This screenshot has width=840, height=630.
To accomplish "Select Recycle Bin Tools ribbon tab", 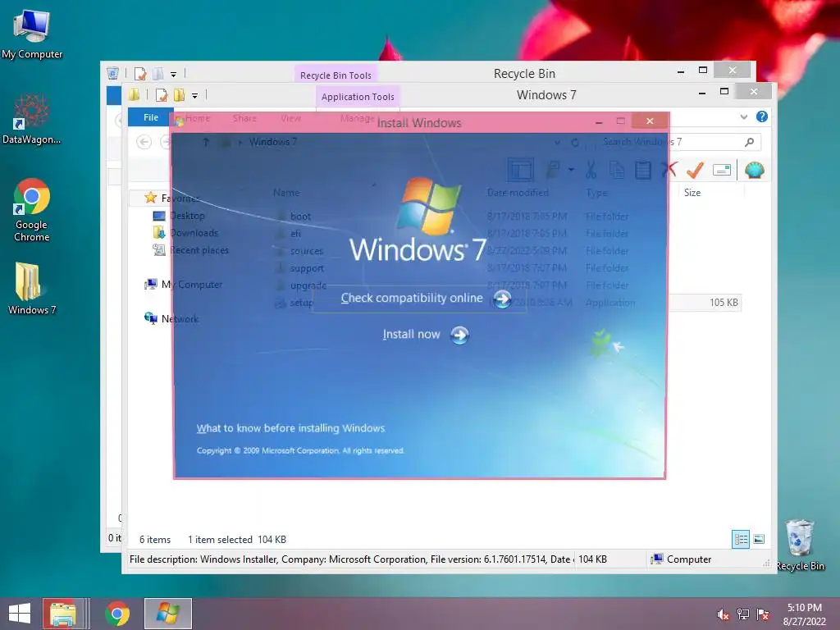I will coord(336,75).
